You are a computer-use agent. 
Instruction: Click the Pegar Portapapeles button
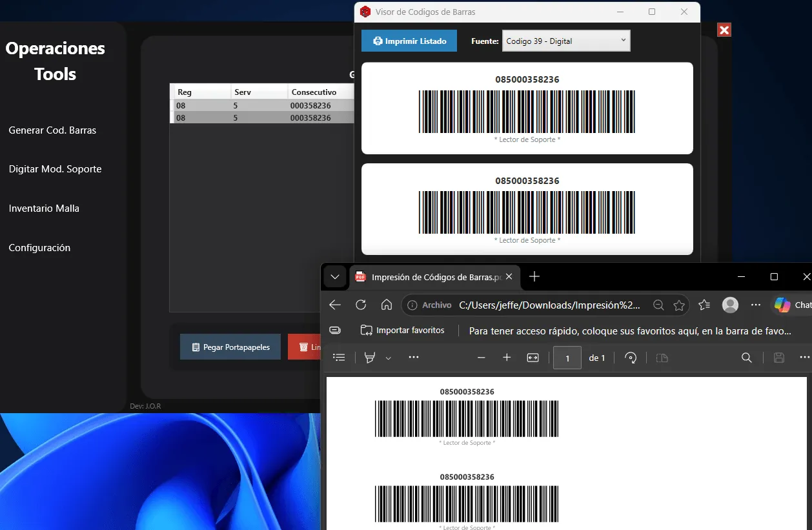[x=230, y=347]
